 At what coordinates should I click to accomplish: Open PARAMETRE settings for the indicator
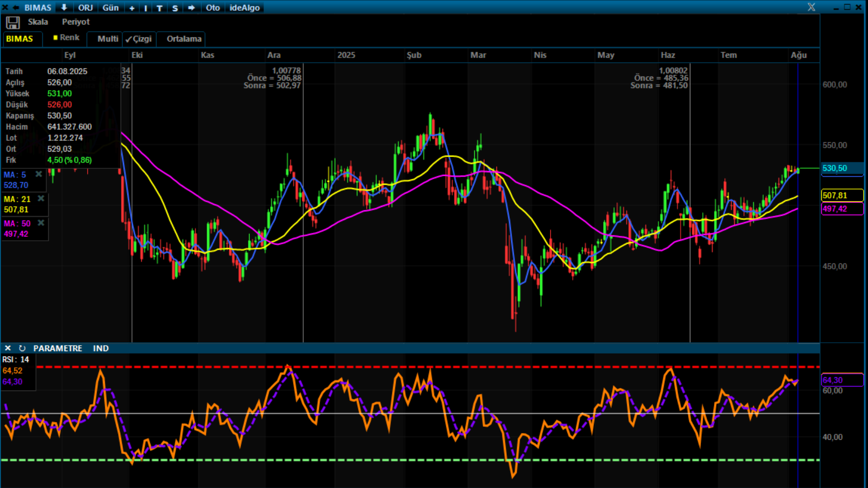58,348
